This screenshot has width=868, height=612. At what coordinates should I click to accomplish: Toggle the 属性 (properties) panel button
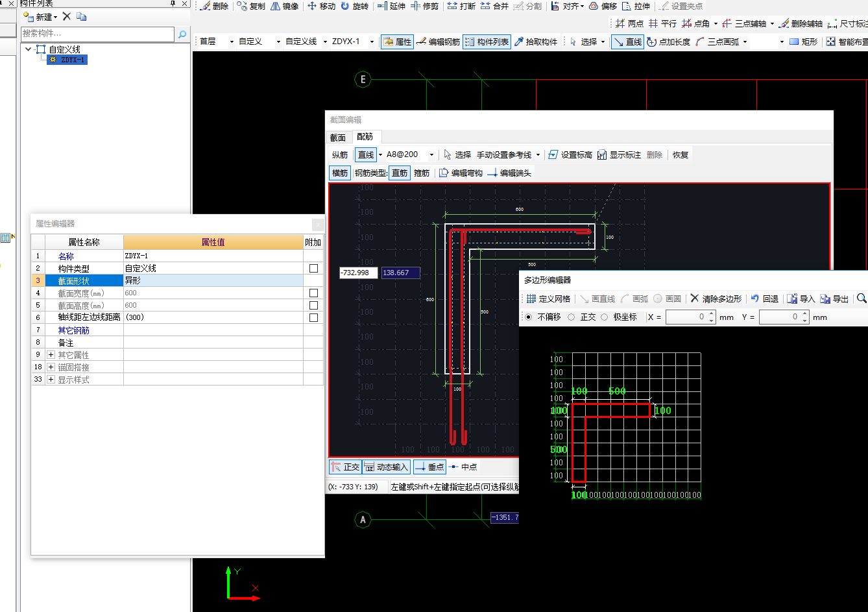point(397,42)
